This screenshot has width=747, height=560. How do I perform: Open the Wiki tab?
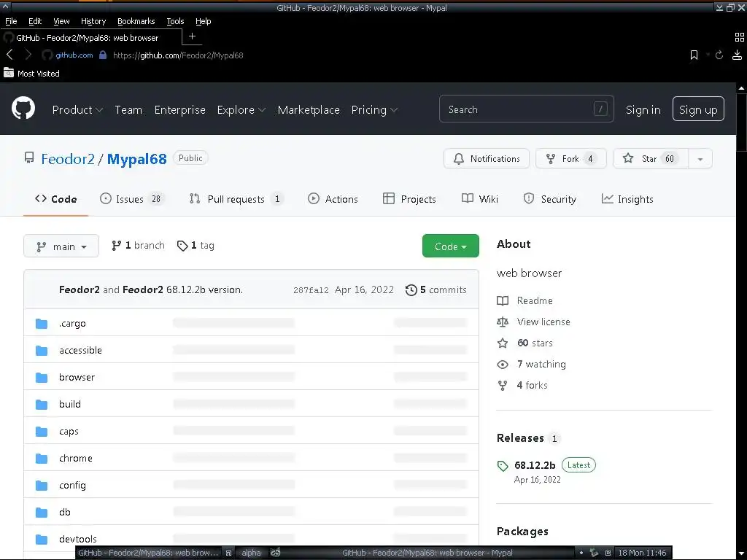click(480, 199)
